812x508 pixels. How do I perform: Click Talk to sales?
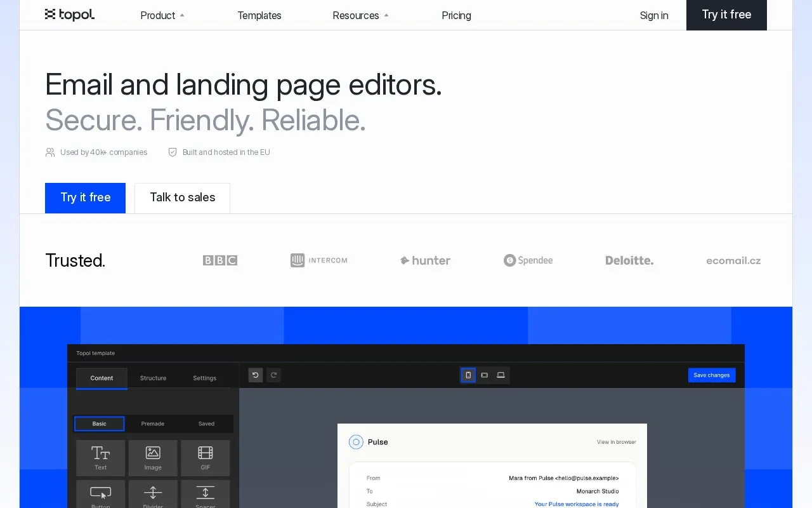point(183,197)
